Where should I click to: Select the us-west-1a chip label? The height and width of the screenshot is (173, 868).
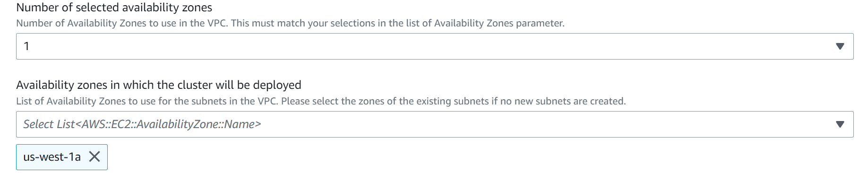(52, 157)
